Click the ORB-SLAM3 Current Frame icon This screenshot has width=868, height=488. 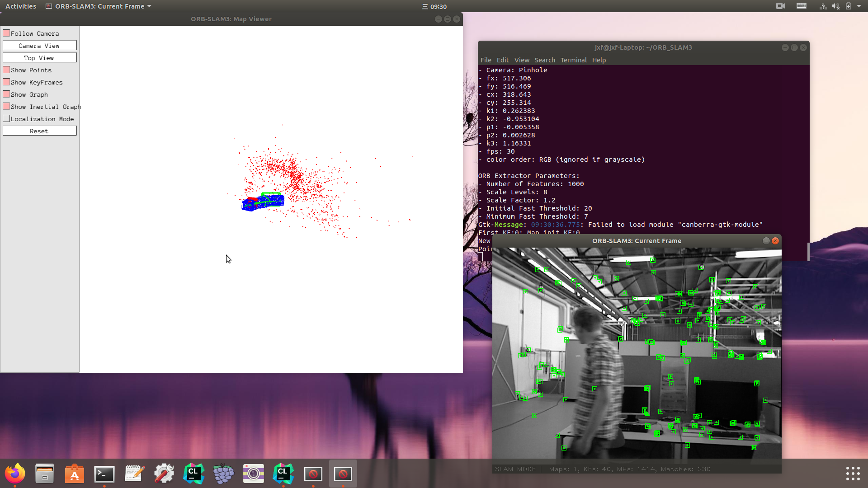pos(50,6)
